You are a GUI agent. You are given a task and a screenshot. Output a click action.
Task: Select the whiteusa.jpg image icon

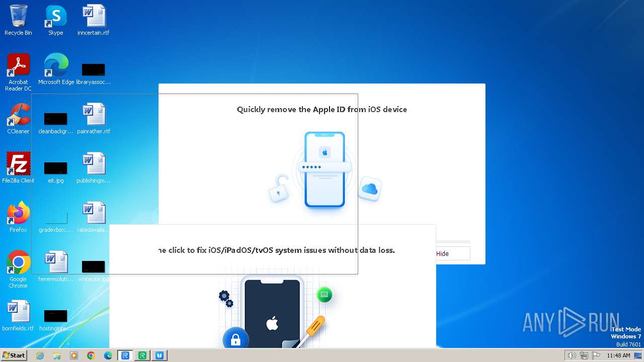click(94, 270)
